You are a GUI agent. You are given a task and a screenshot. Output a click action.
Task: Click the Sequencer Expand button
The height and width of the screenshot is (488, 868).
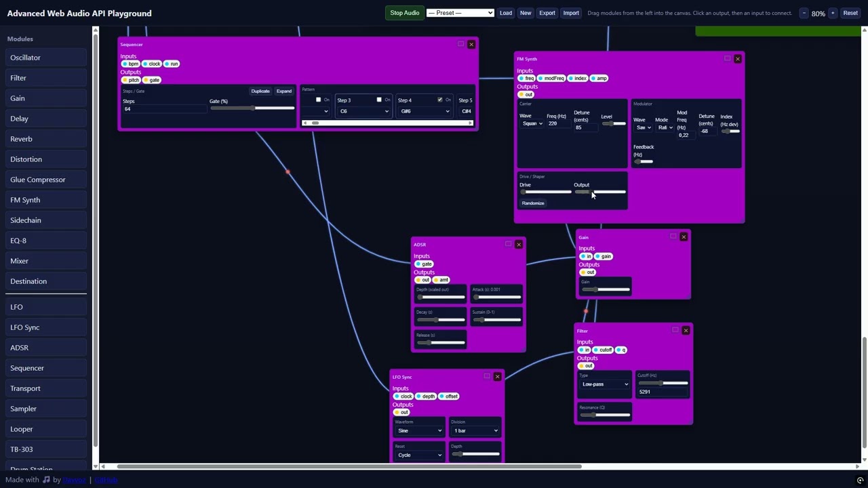284,91
